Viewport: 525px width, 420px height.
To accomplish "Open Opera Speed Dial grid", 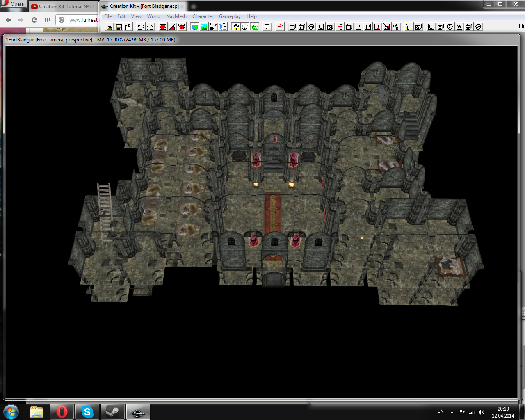I will point(47,20).
